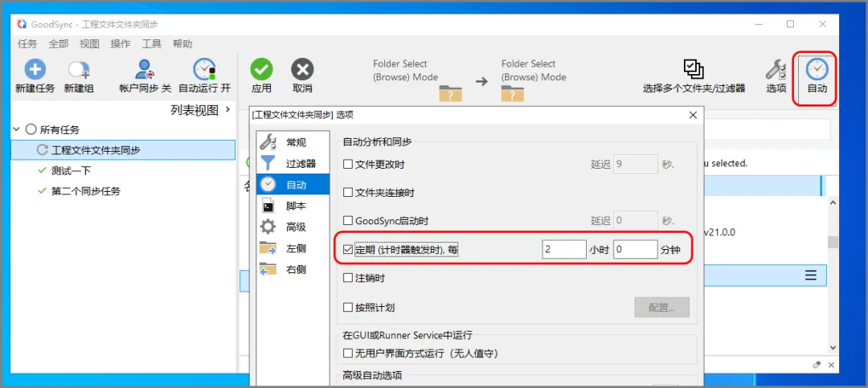Click the hamburger menu icon in background panel
Image resolution: width=868 pixels, height=388 pixels.
(810, 275)
